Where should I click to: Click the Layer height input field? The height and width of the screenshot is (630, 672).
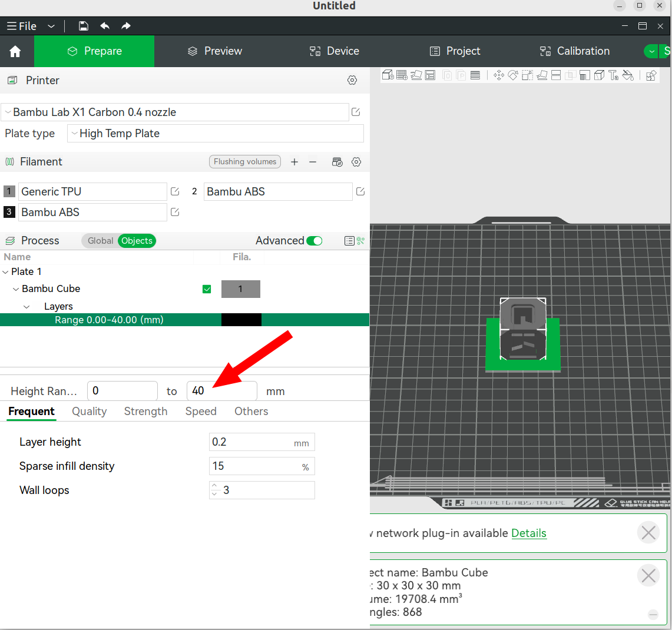(262, 442)
